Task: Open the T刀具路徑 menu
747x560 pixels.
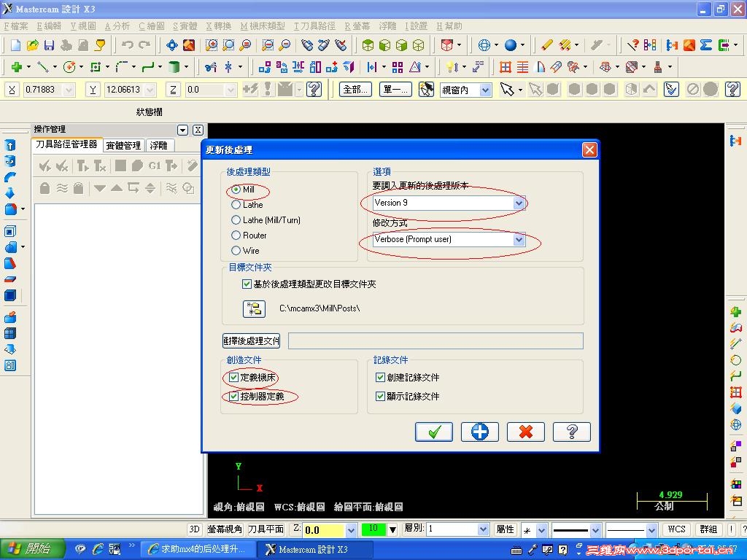Action: point(314,26)
